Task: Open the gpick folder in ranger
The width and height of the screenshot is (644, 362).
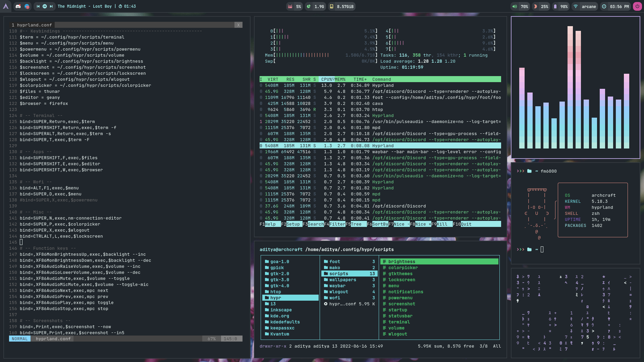Action: (x=290, y=268)
